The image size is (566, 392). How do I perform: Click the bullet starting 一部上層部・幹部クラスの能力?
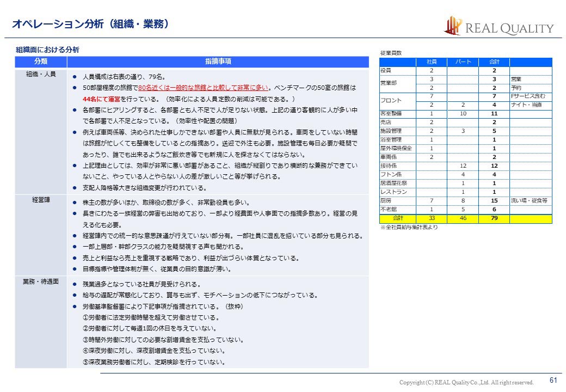tap(163, 247)
